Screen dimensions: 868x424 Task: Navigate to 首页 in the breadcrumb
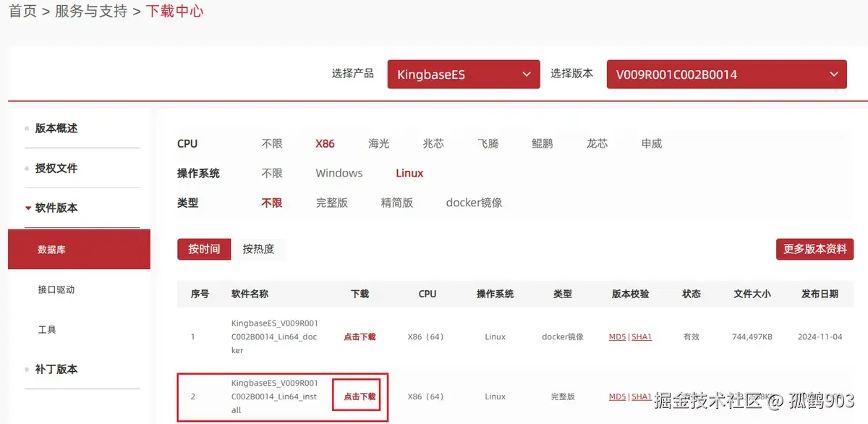click(22, 11)
